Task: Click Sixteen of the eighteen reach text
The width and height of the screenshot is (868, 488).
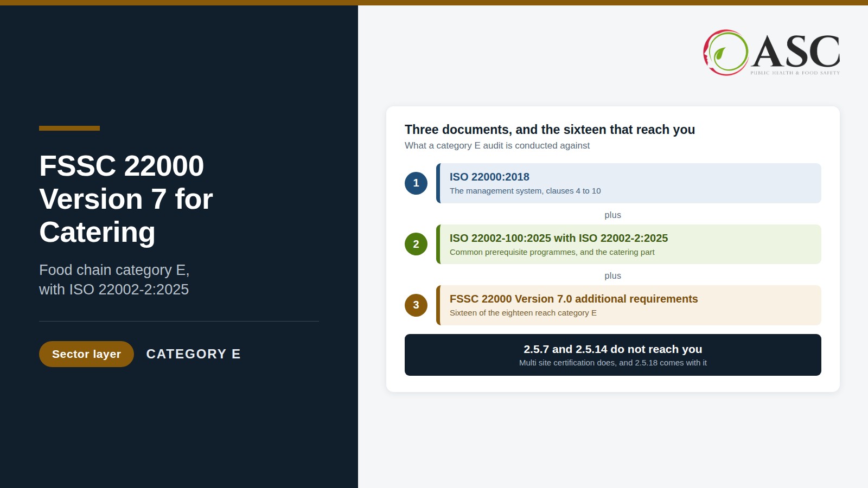Action: (x=523, y=313)
